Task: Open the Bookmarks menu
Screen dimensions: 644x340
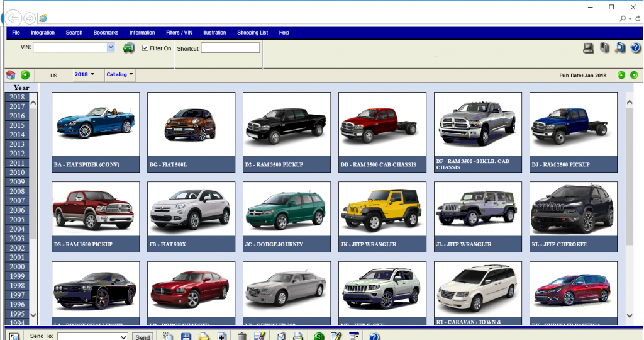Action: (106, 33)
